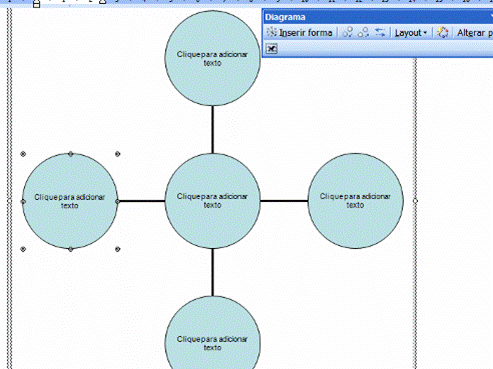Click placeholder text in the left selected circle
The height and width of the screenshot is (369, 493).
pyautogui.click(x=70, y=201)
